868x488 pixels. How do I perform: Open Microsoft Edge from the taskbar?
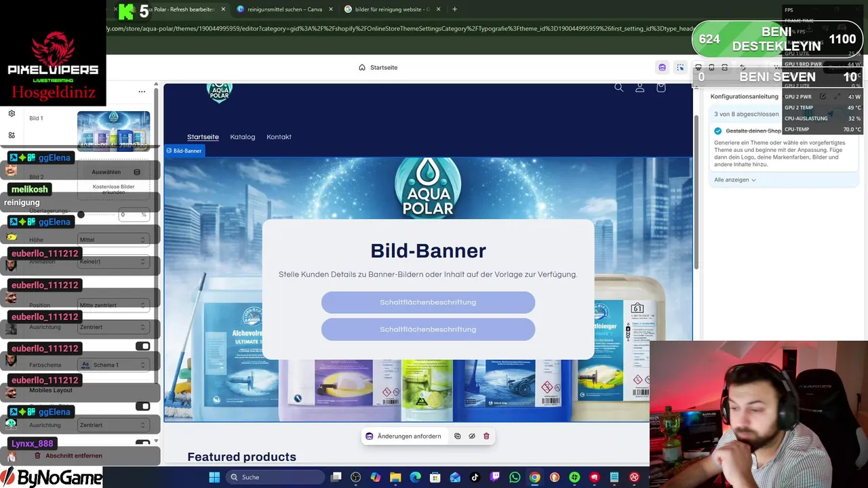[415, 477]
